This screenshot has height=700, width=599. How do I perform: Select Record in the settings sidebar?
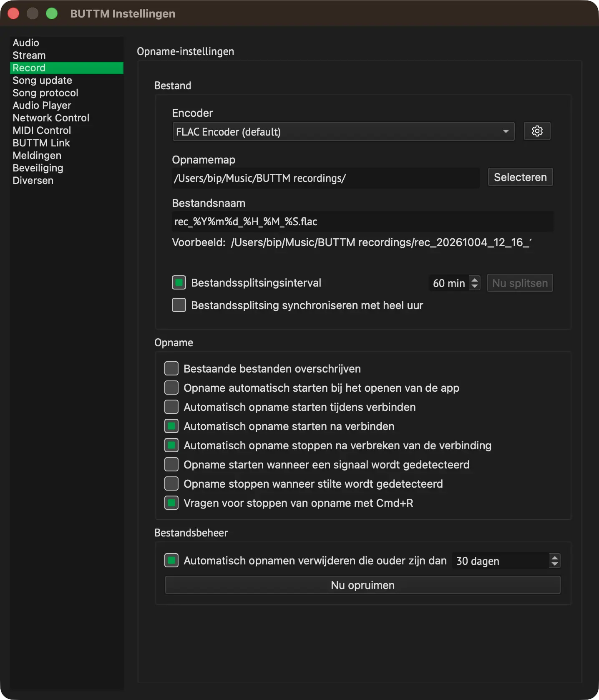click(67, 68)
